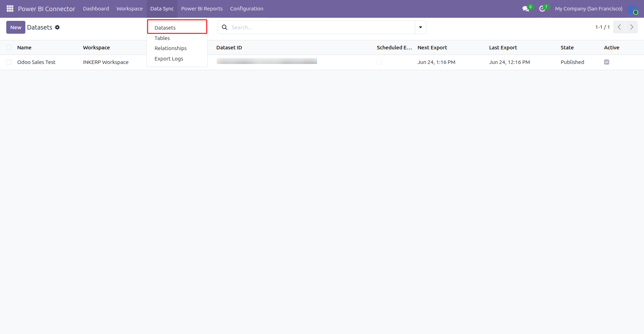This screenshot has width=644, height=334.
Task: Sort by the State column header
Action: click(x=567, y=48)
